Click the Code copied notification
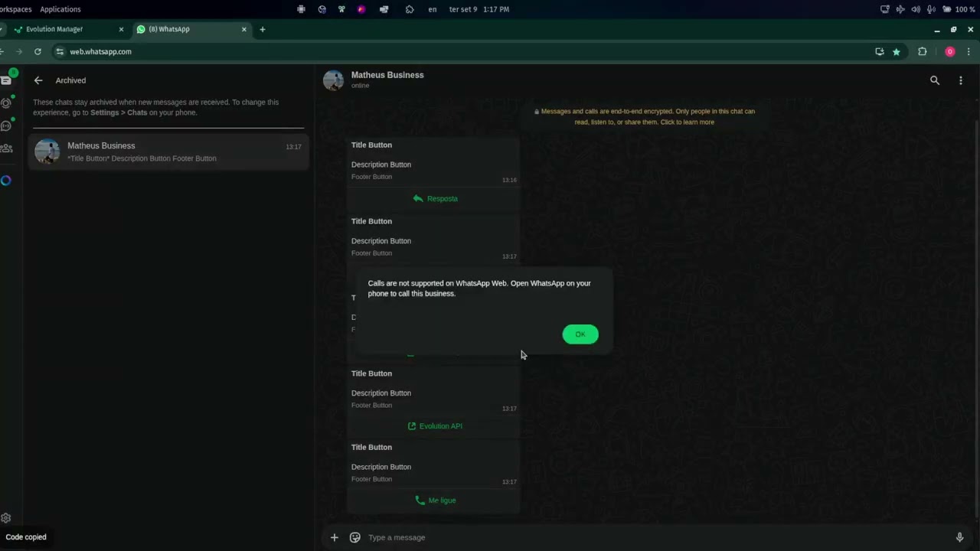The width and height of the screenshot is (980, 551). [x=26, y=537]
